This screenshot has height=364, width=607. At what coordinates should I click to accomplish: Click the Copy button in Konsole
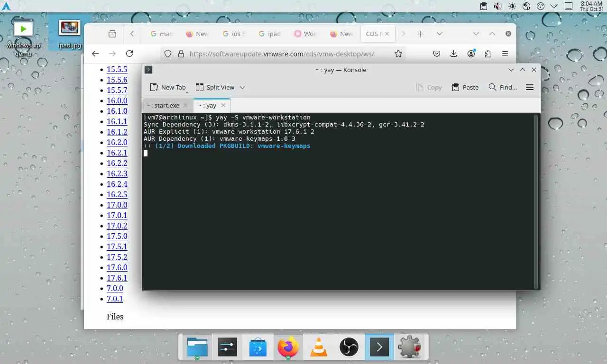pyautogui.click(x=429, y=87)
